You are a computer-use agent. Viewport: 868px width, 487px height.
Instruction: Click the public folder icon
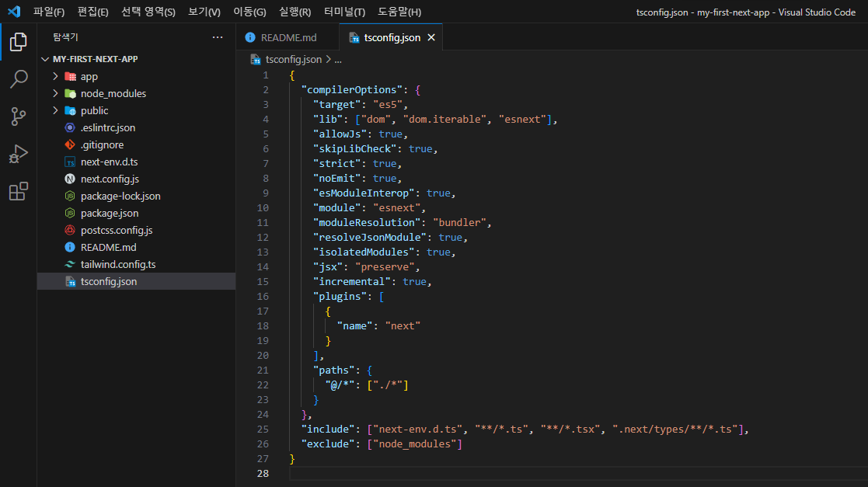pos(70,110)
